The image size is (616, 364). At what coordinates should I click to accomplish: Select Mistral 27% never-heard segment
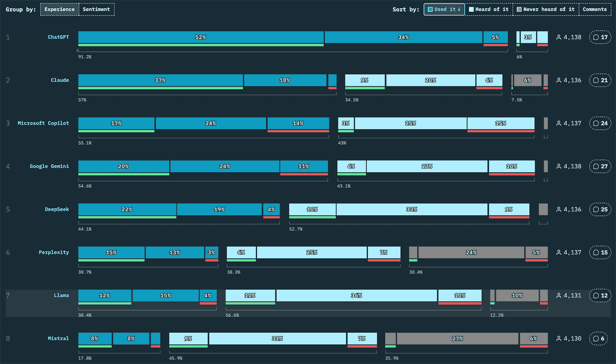tap(458, 339)
